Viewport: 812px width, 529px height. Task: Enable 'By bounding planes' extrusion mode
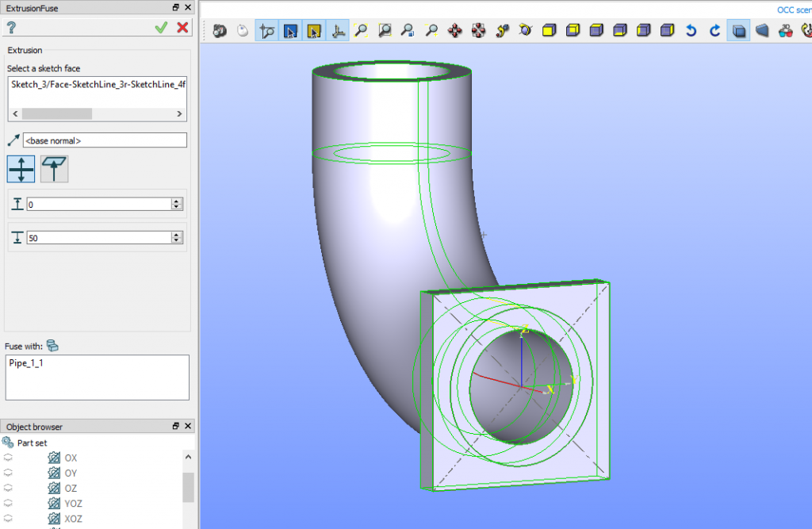coord(55,168)
